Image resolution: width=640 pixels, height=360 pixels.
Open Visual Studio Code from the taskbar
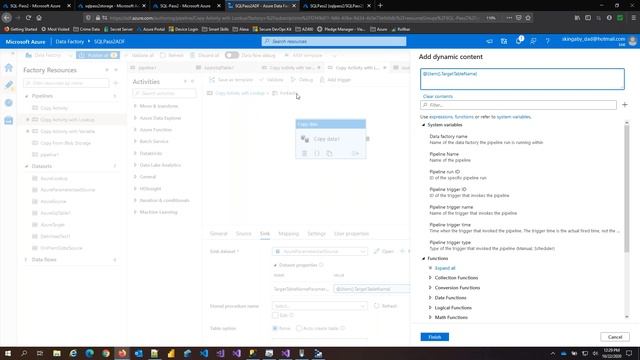(x=204, y=353)
